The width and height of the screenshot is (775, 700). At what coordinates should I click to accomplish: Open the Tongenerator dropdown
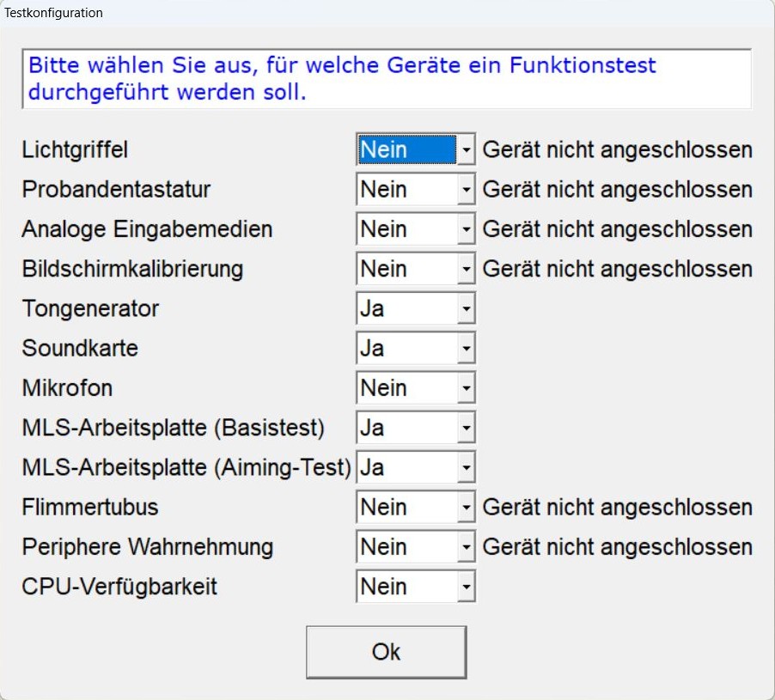[x=466, y=308]
